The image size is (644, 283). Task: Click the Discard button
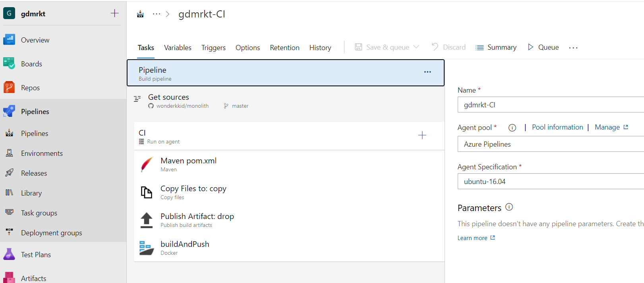(449, 47)
